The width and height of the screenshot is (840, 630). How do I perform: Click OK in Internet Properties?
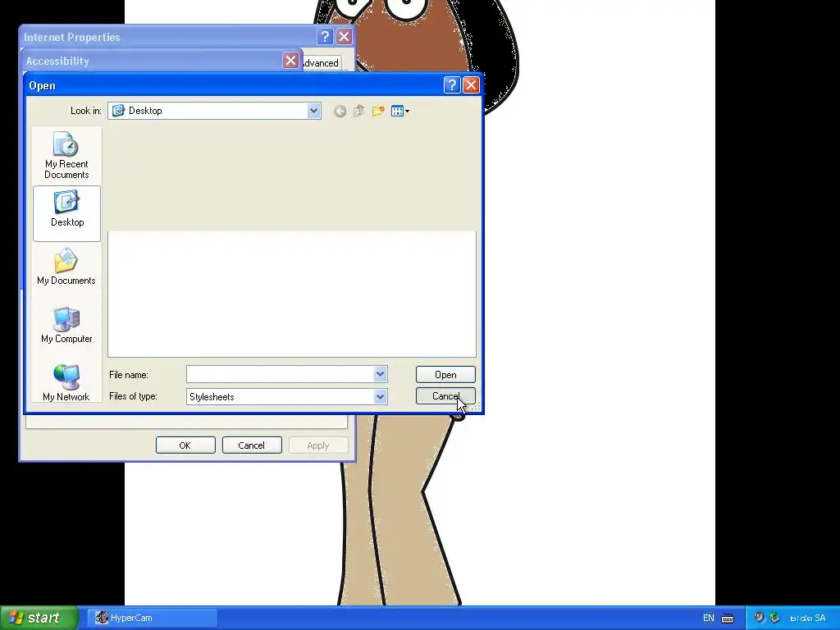pyautogui.click(x=185, y=445)
